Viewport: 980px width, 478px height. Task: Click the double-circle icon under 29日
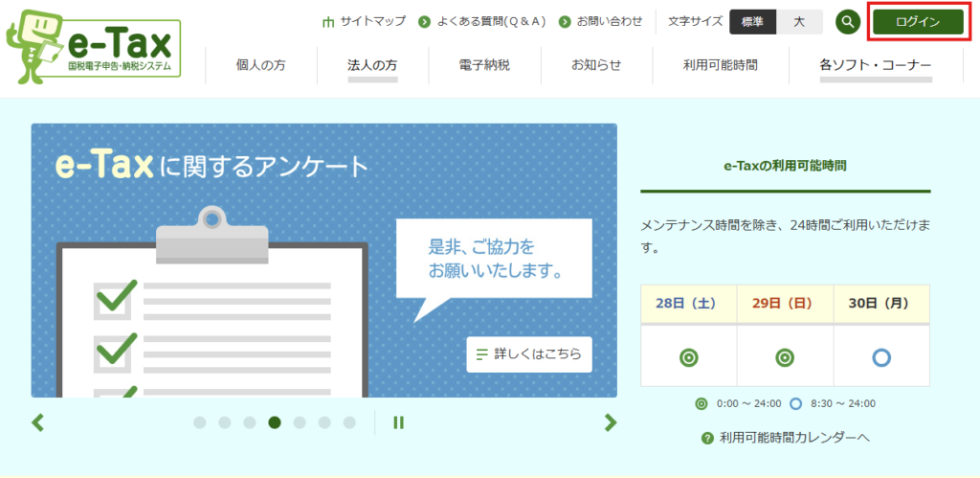[785, 357]
